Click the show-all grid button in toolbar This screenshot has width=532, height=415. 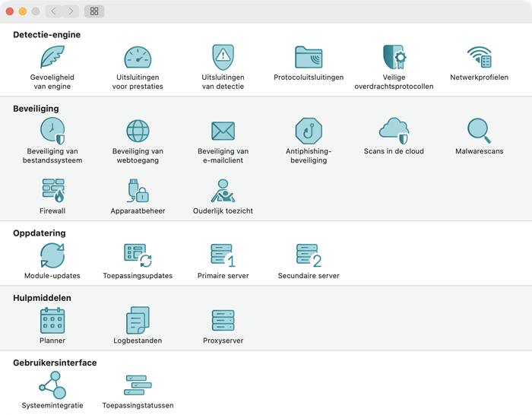click(x=94, y=11)
